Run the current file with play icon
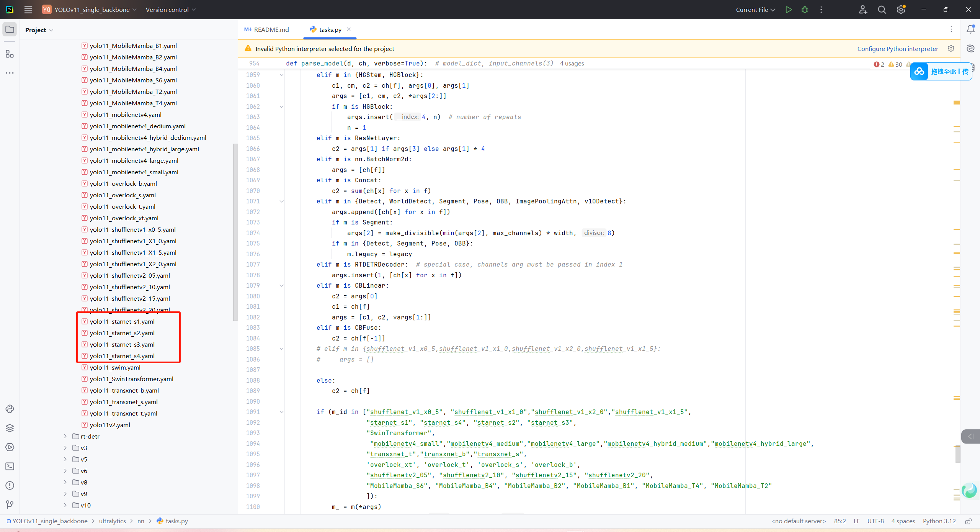 (x=788, y=10)
